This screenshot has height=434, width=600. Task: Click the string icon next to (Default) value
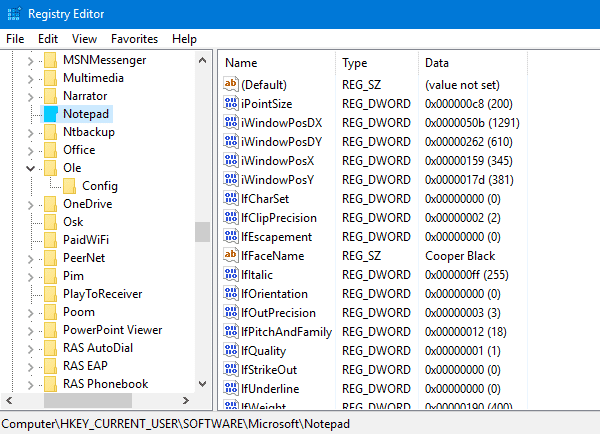231,84
